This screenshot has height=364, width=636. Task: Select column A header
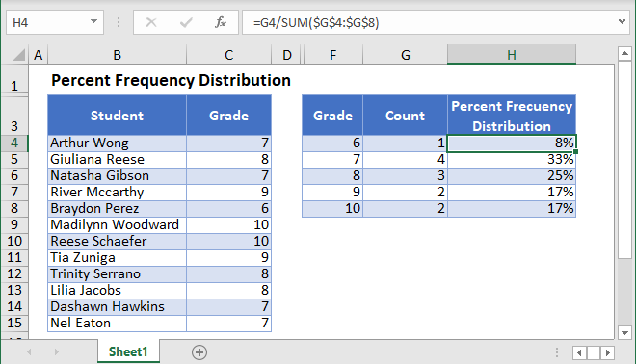point(39,55)
